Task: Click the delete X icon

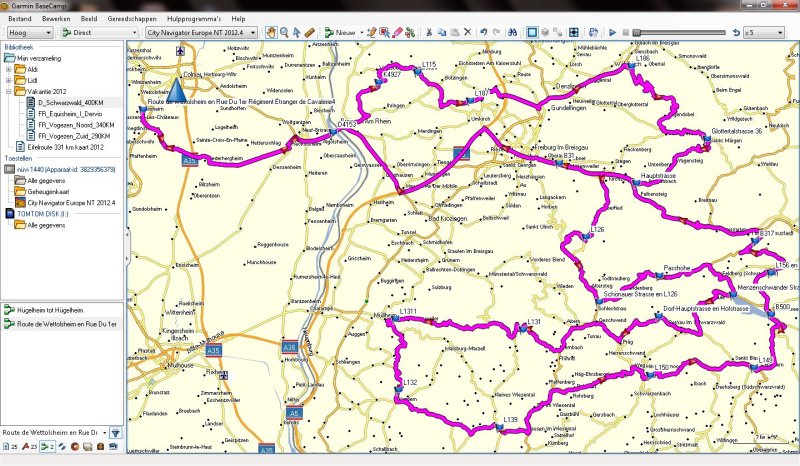Action: [467, 33]
